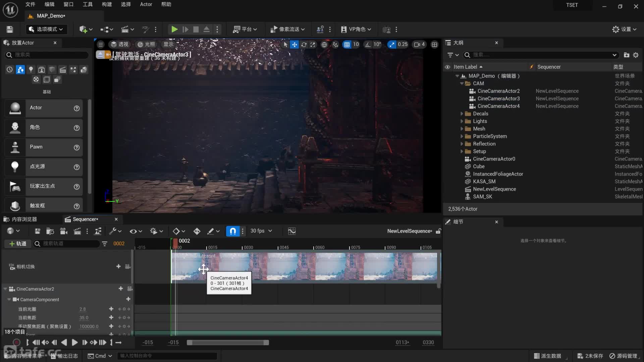The height and width of the screenshot is (362, 644).
Task: Toggle world/local coordinate globe icon
Action: [324, 45]
